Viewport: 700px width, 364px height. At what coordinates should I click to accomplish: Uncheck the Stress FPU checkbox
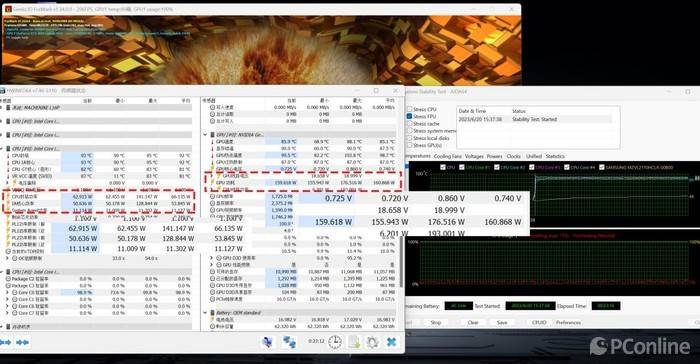409,116
